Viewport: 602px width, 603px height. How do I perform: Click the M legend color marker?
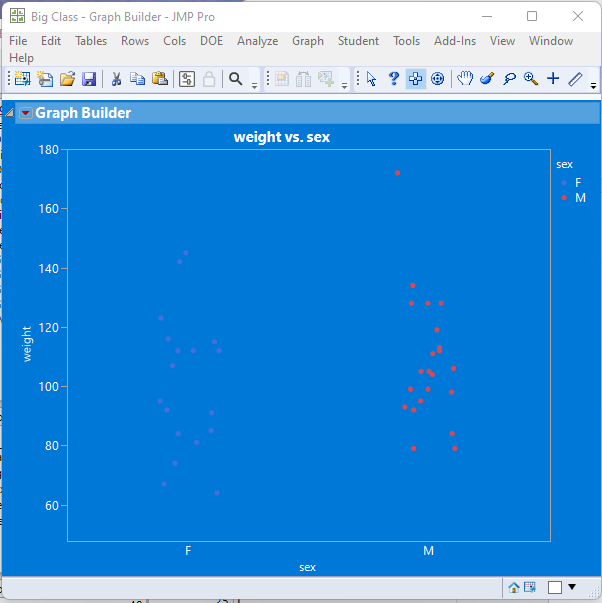tap(564, 198)
